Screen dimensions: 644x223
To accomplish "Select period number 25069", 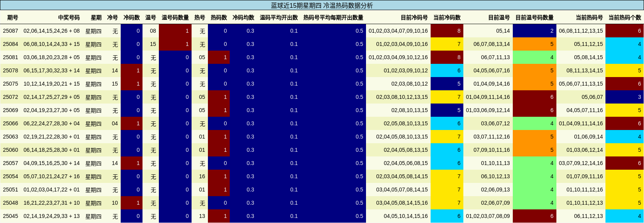I will [11, 110].
